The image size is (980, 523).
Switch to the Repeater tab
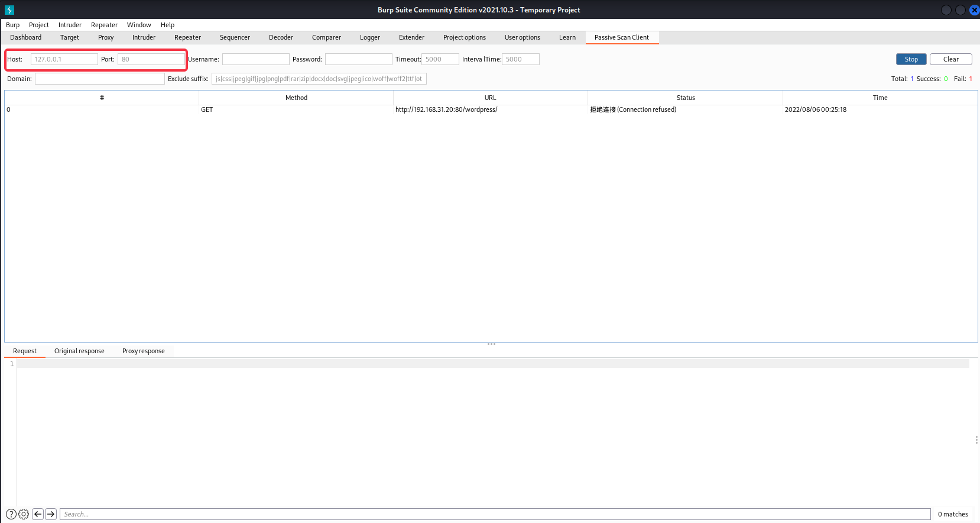click(x=187, y=37)
